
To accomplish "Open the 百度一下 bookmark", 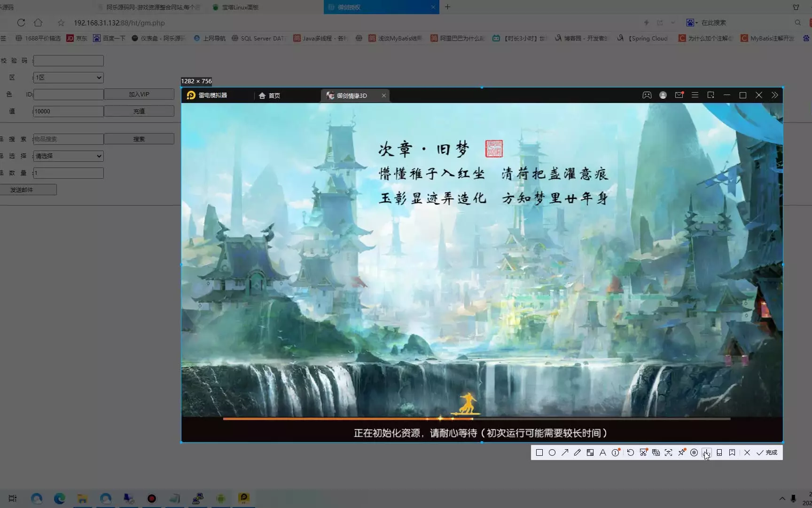I will [x=109, y=38].
